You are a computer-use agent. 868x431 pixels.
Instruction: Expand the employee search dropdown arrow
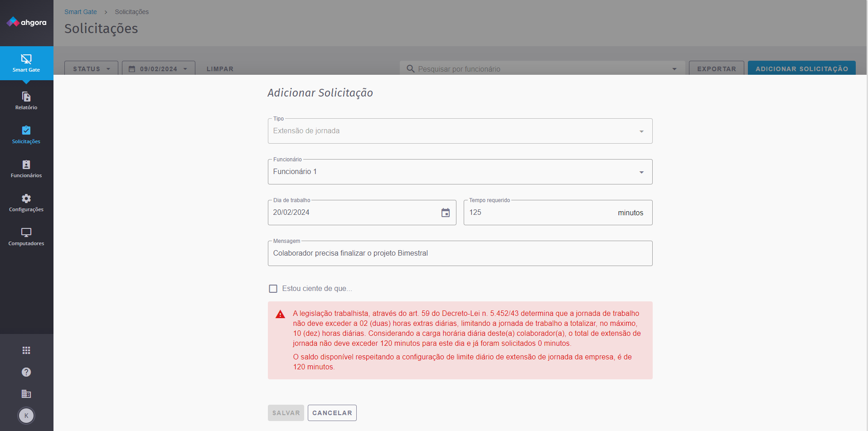674,69
